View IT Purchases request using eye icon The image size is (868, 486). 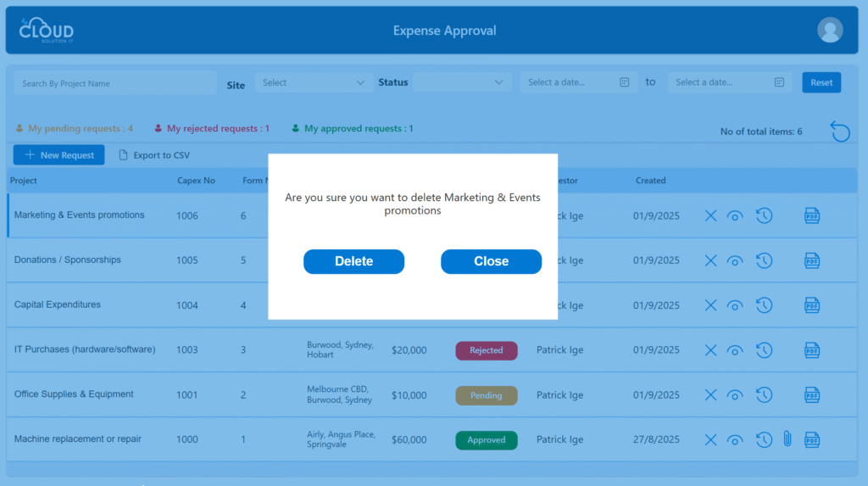coord(735,350)
